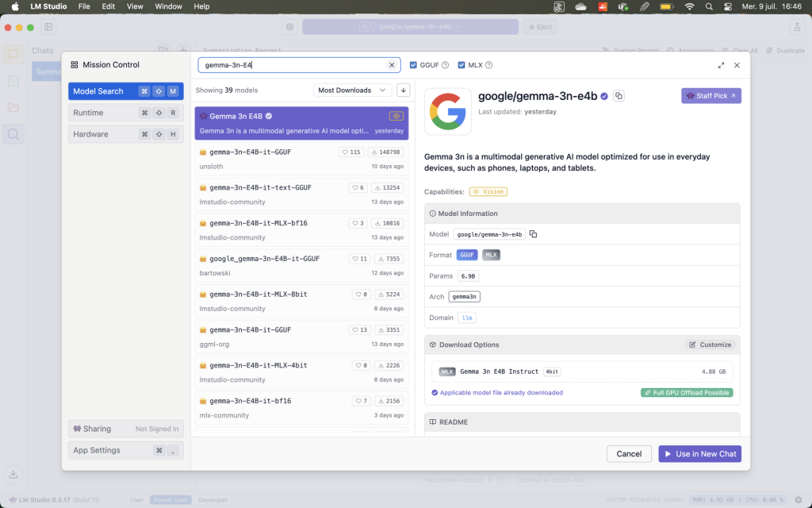Copy the model identifier in Model Information

pos(534,234)
